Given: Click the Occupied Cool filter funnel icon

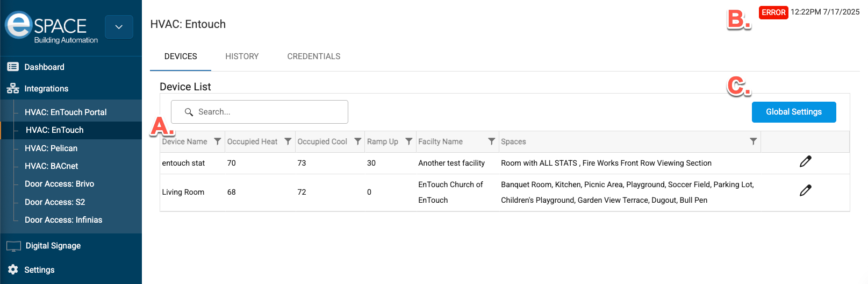Looking at the screenshot, I should click(x=357, y=141).
